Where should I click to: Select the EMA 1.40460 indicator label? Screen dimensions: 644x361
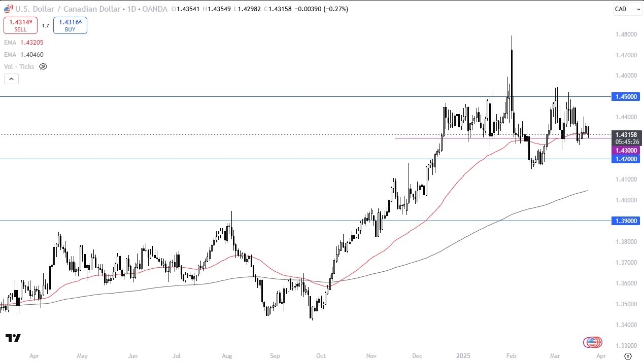(x=23, y=54)
